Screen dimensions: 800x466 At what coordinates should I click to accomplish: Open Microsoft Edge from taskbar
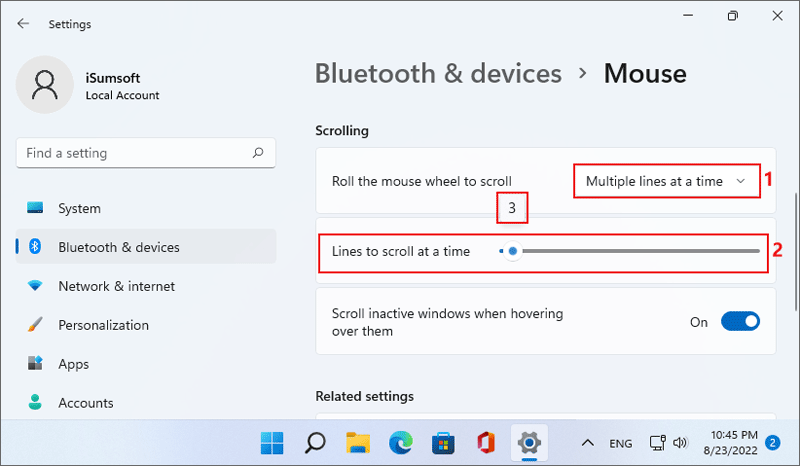(401, 443)
